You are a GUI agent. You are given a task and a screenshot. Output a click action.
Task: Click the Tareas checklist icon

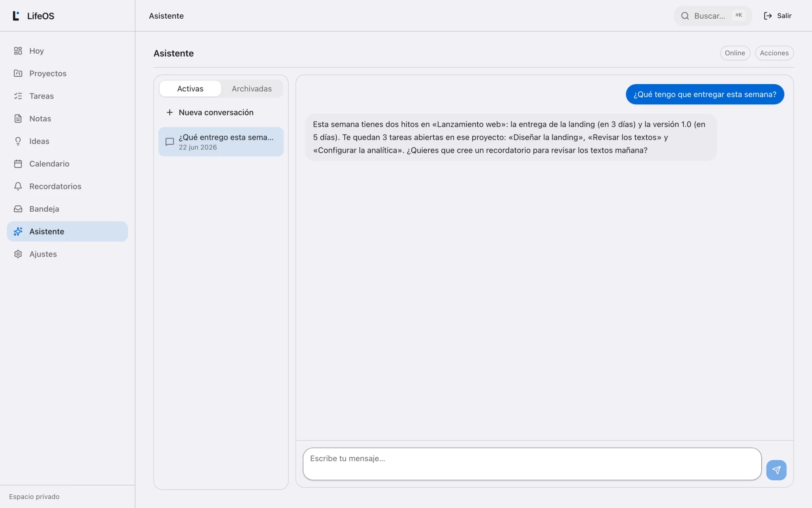(18, 96)
